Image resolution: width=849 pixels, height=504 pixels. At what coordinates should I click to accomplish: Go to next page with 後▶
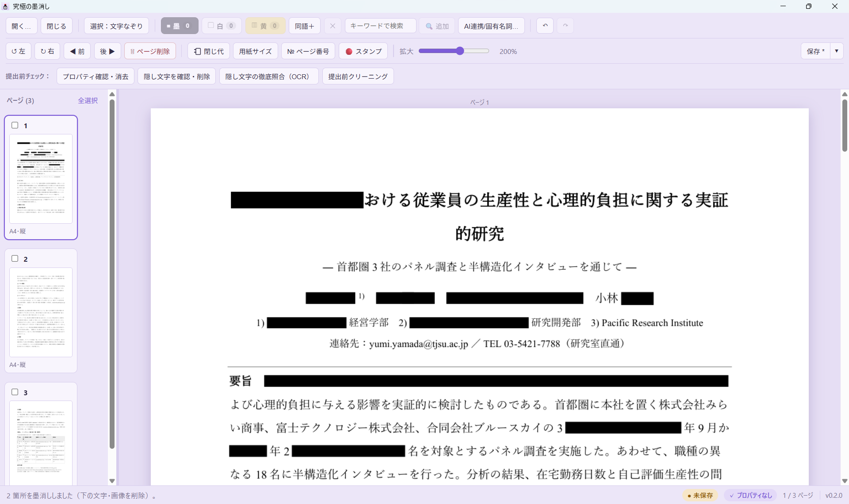(107, 51)
